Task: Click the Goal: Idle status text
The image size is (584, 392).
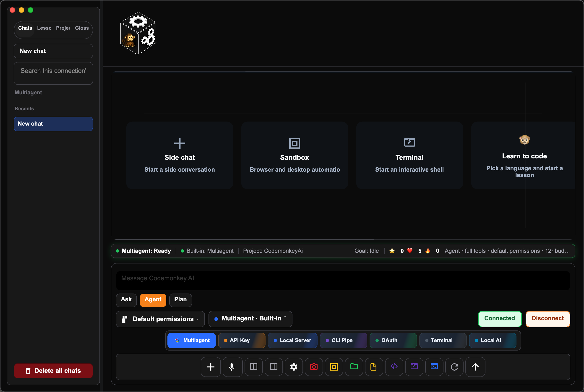Action: (x=367, y=251)
